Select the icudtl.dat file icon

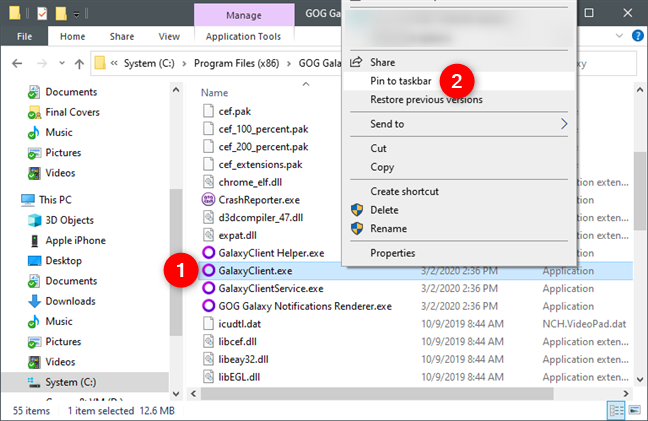(208, 324)
